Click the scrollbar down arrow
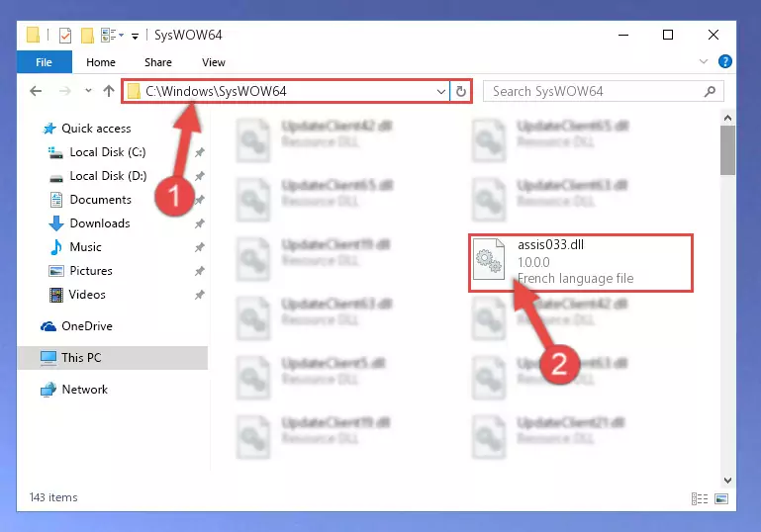Image resolution: width=761 pixels, height=532 pixels. tap(727, 481)
